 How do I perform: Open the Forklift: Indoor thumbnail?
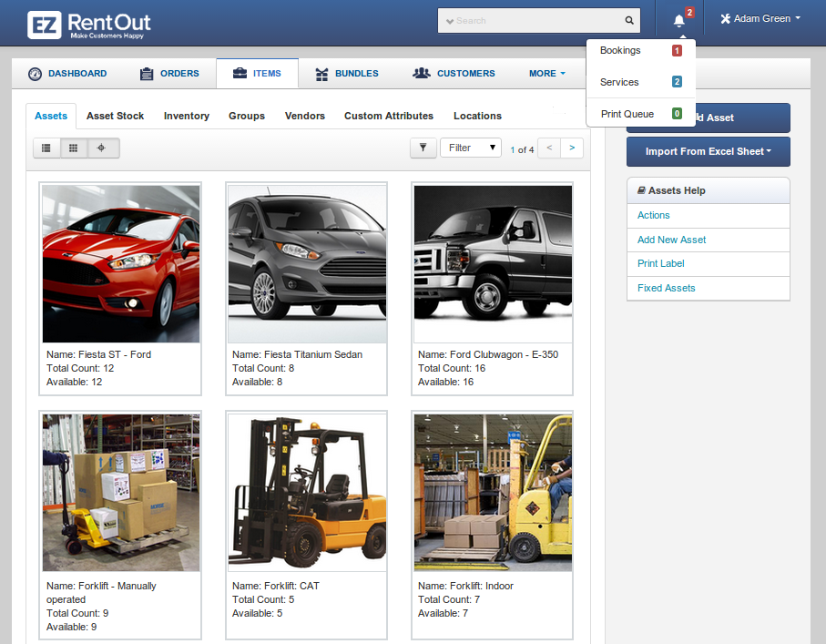tap(493, 493)
